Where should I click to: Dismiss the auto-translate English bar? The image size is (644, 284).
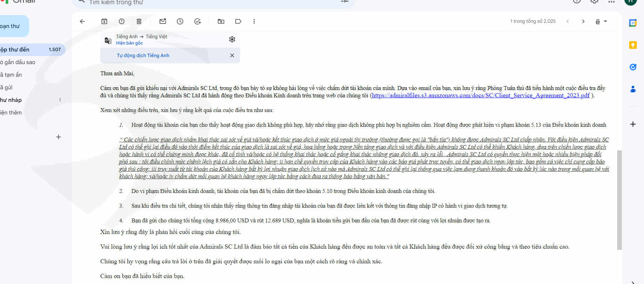click(x=232, y=55)
